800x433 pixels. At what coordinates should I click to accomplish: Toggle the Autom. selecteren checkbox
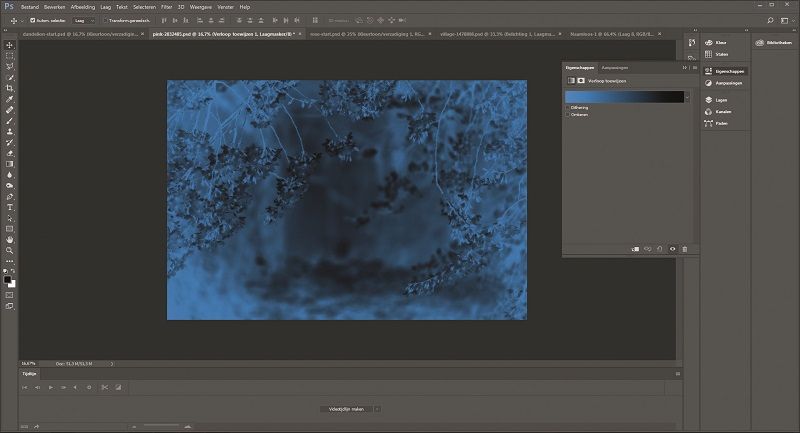[33, 19]
